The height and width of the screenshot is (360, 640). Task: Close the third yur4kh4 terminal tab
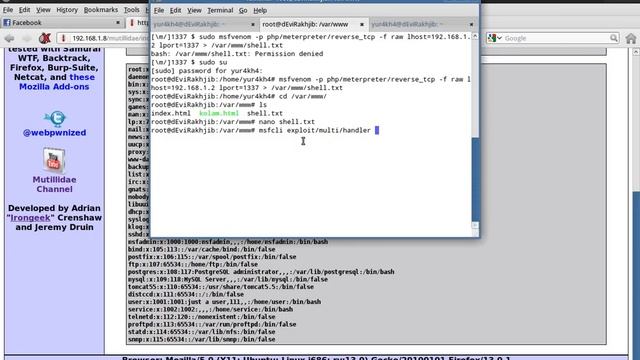tap(471, 24)
